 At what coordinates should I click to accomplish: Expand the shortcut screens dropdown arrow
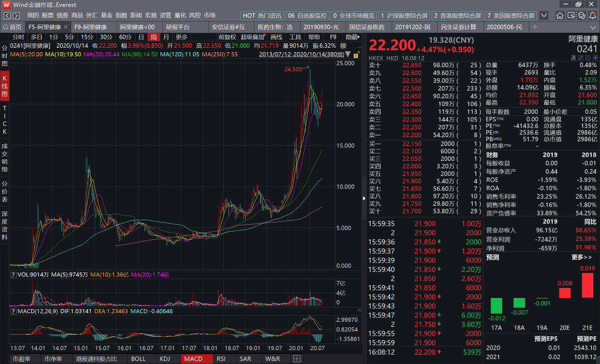pos(544,16)
